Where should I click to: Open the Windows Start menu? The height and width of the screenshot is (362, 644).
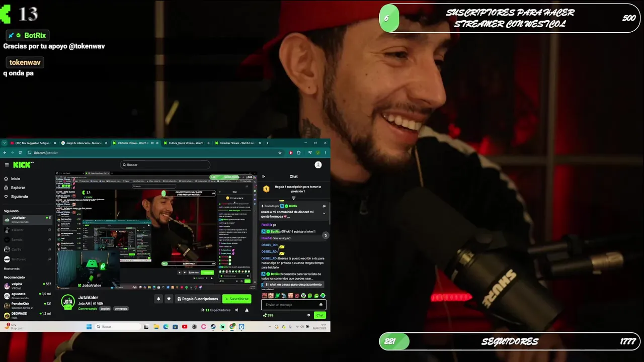coord(89,327)
